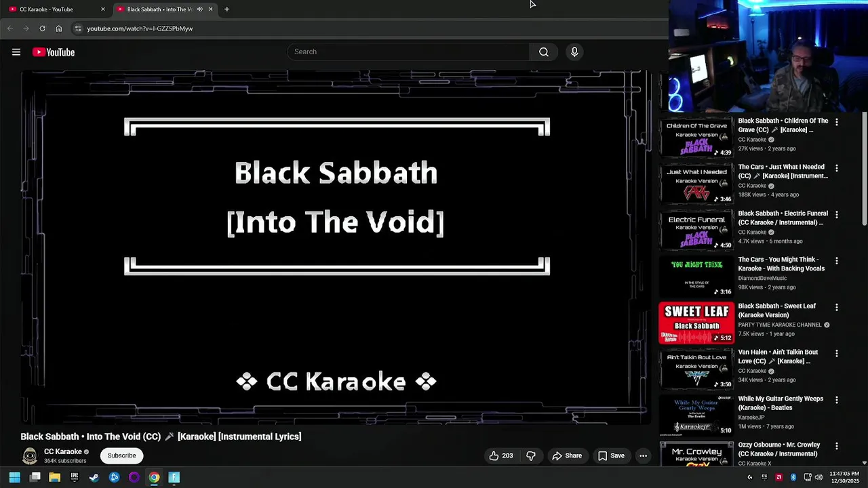Open options for While My Guitar Gently Weeps
Image resolution: width=868 pixels, height=488 pixels.
coord(837,400)
